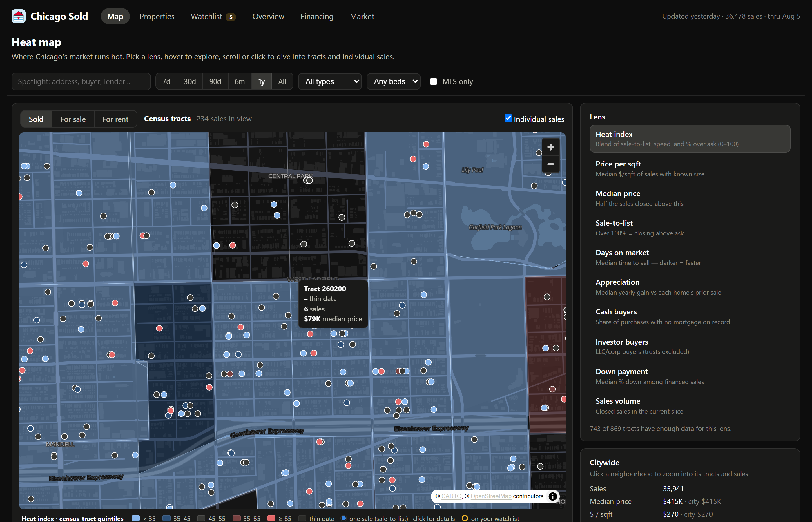The image size is (812, 522).
Task: Go to the Financing tab
Action: pos(317,16)
